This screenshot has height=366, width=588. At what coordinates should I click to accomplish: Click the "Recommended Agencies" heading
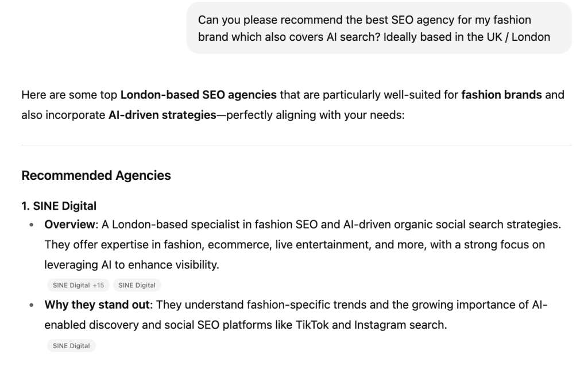pyautogui.click(x=96, y=175)
